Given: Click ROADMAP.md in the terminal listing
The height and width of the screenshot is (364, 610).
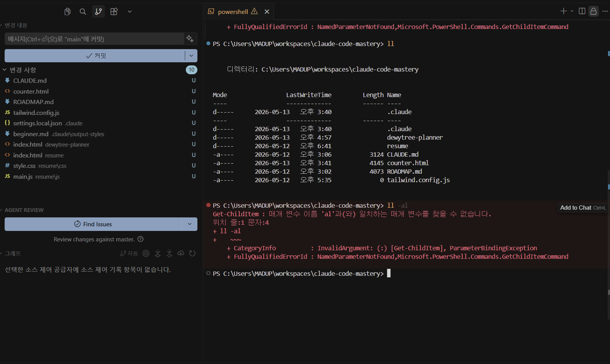Looking at the screenshot, I should (404, 171).
